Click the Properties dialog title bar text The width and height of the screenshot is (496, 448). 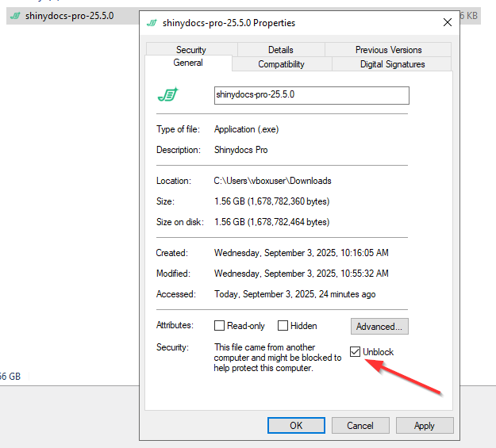(229, 23)
